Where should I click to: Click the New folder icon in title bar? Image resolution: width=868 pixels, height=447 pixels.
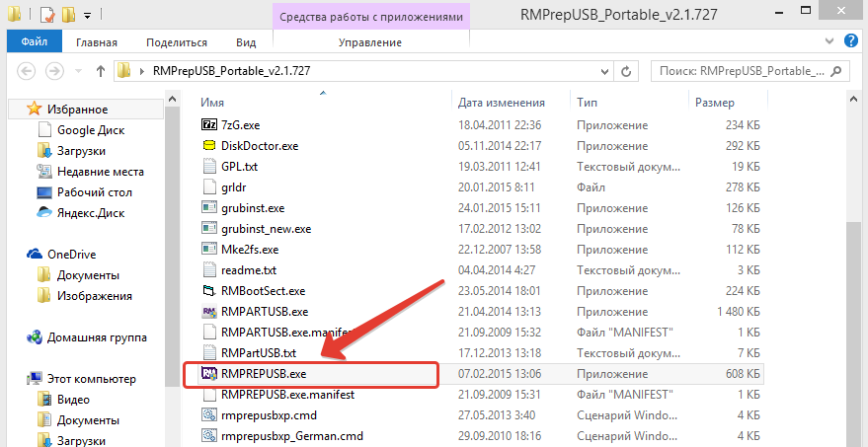(69, 15)
